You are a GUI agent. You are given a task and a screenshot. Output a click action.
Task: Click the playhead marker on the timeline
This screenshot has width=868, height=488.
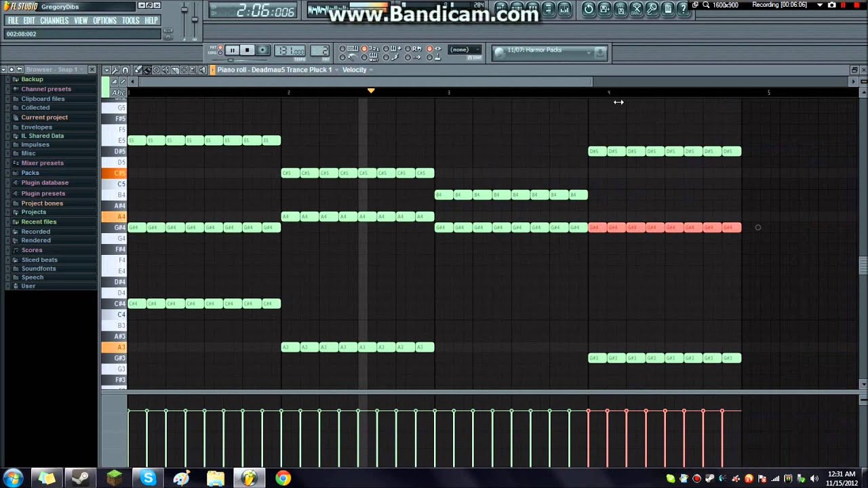tap(371, 91)
